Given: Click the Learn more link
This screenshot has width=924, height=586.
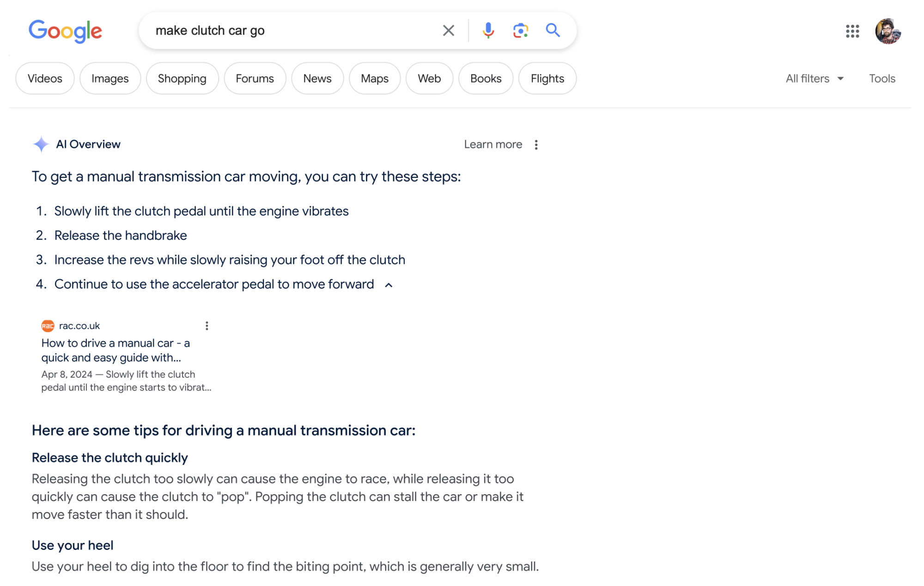Looking at the screenshot, I should click(492, 144).
